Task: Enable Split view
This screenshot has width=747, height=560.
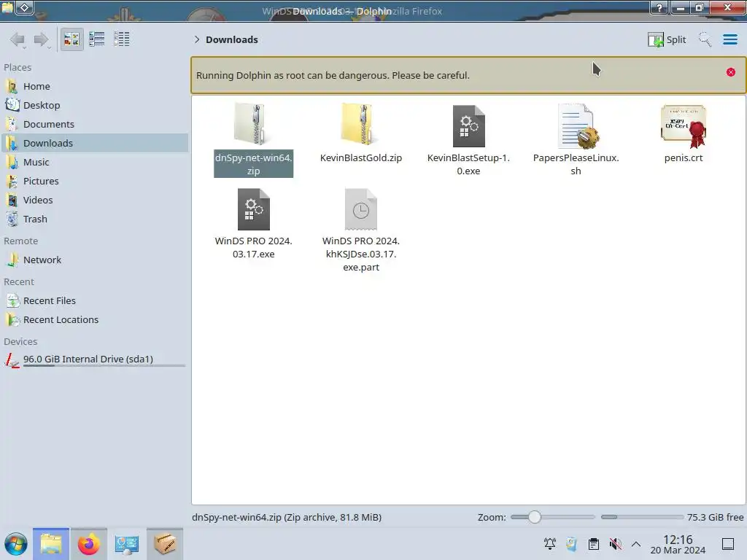Action: (667, 39)
